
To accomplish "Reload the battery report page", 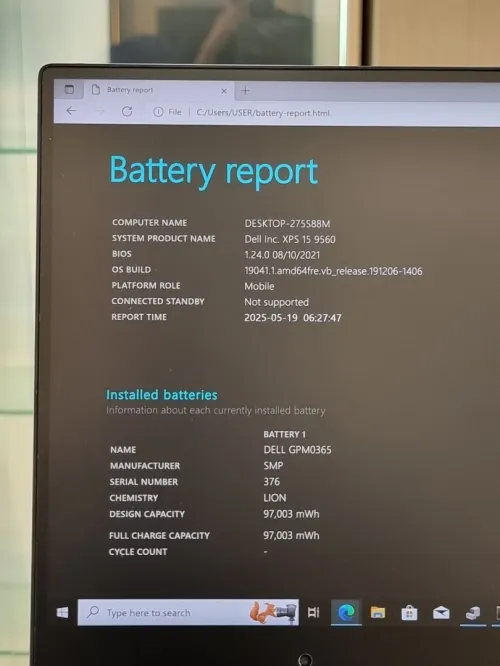I will pos(127,111).
